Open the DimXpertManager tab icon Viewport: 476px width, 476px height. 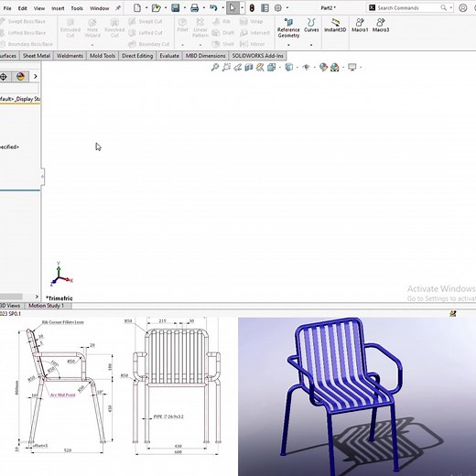[x=4, y=76]
